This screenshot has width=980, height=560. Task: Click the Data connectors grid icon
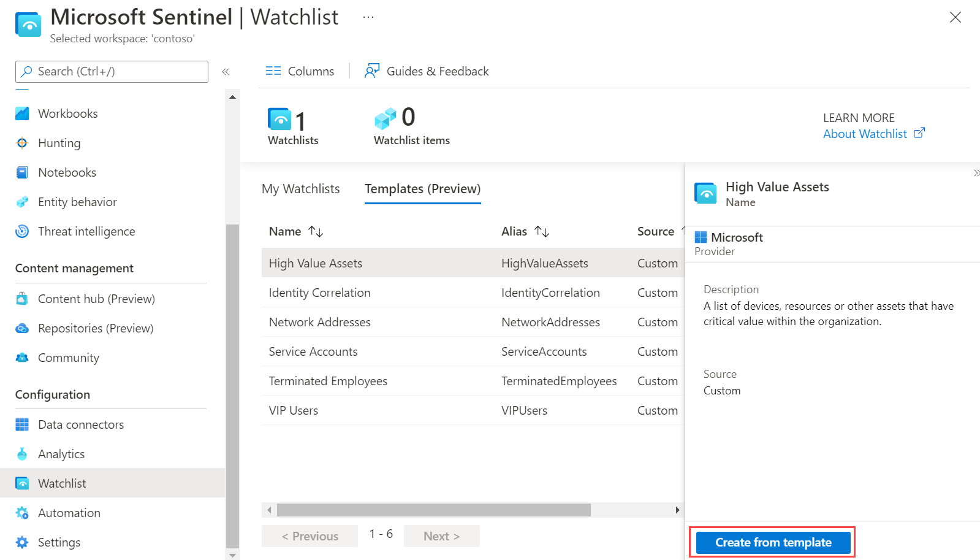[x=22, y=424]
